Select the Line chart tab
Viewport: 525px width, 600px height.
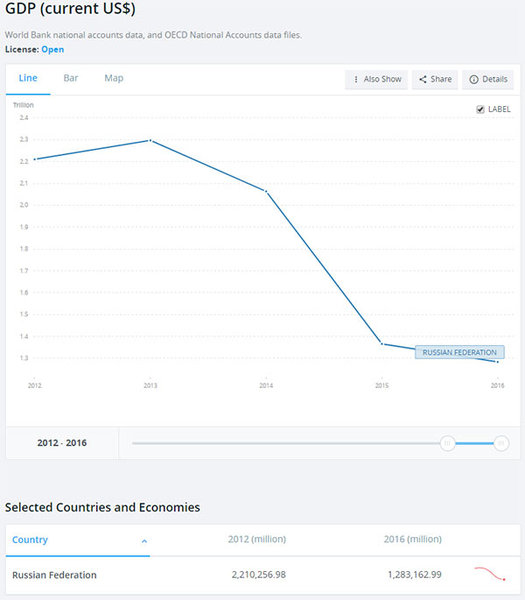coord(28,78)
